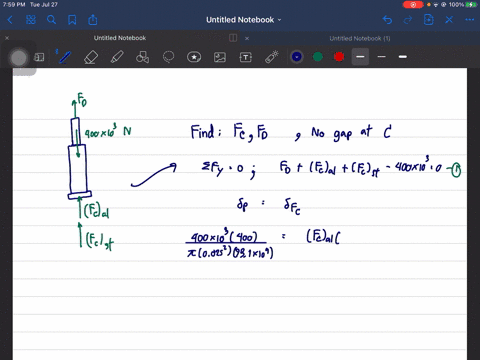Tap the red screen recording indicator
The width and height of the screenshot is (480, 360).
[x=413, y=5]
